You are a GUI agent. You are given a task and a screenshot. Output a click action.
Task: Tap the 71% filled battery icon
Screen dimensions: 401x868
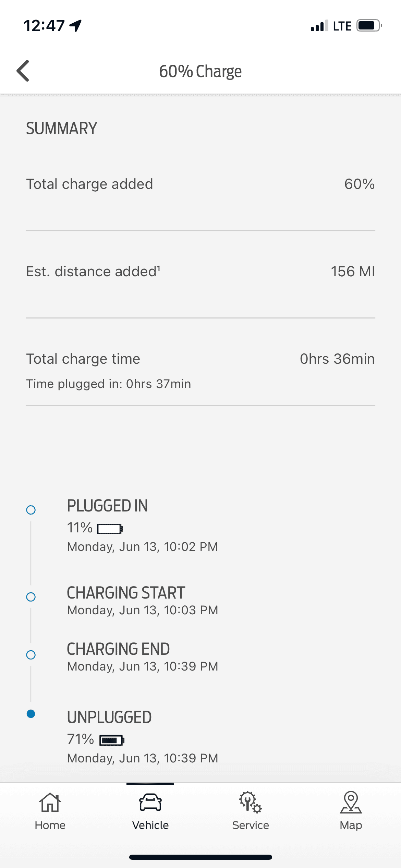click(x=111, y=740)
